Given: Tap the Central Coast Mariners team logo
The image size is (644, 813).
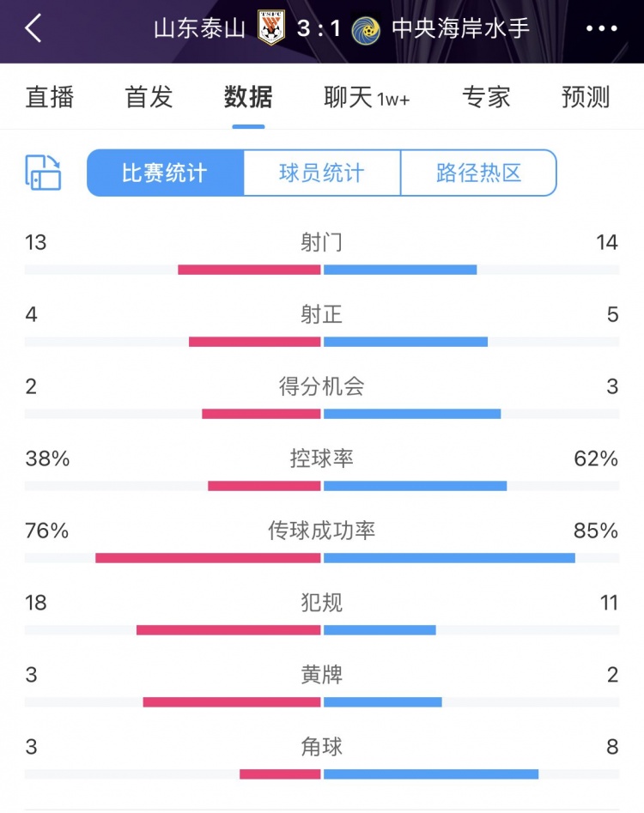Looking at the screenshot, I should 365,28.
